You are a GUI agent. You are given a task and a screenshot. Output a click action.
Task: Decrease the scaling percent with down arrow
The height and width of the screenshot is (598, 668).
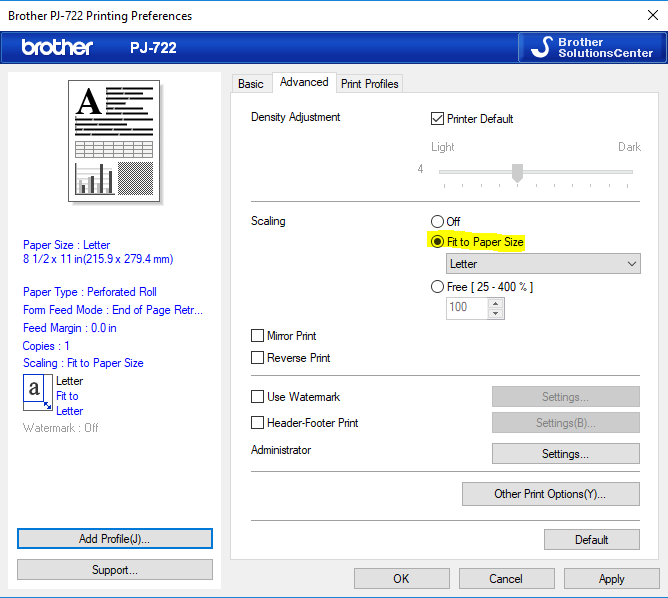pyautogui.click(x=495, y=313)
